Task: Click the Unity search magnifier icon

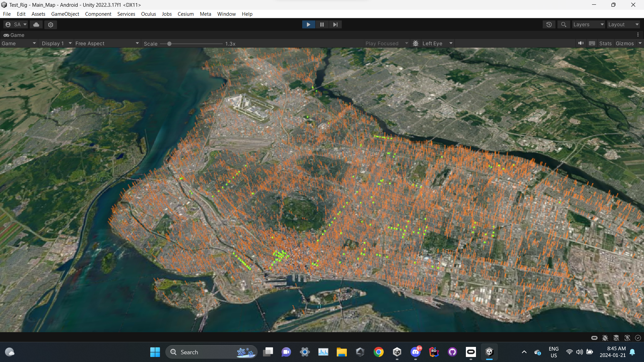Action: tap(563, 24)
